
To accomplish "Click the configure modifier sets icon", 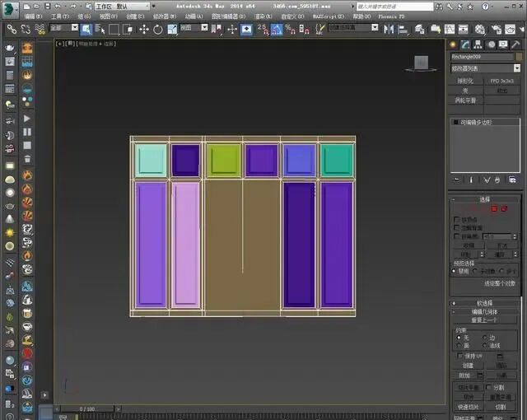I will tap(512, 179).
